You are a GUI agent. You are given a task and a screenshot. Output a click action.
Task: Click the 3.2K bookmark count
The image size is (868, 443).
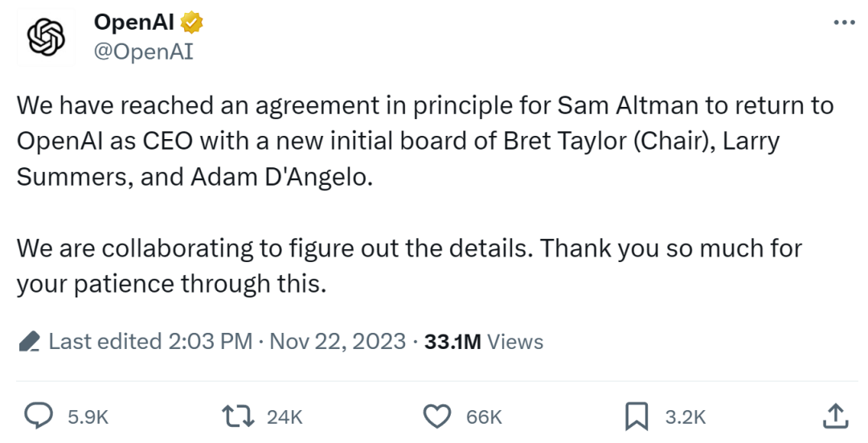(686, 417)
